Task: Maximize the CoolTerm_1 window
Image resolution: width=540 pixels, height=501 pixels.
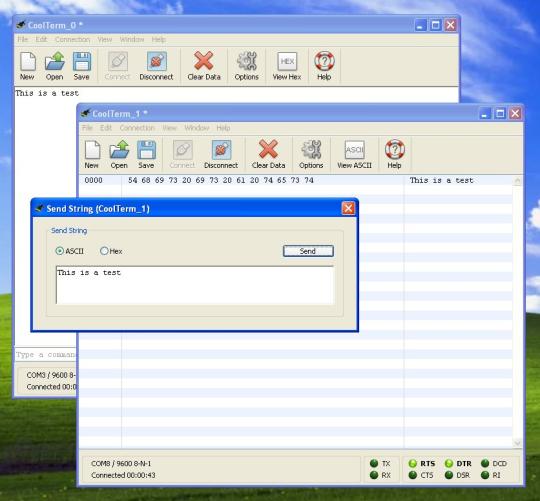Action: point(500,113)
